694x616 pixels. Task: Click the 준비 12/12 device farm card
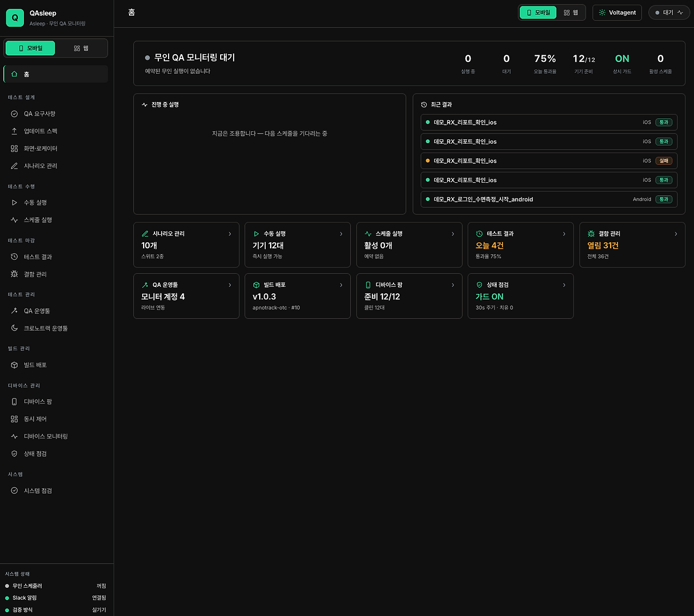[409, 296]
